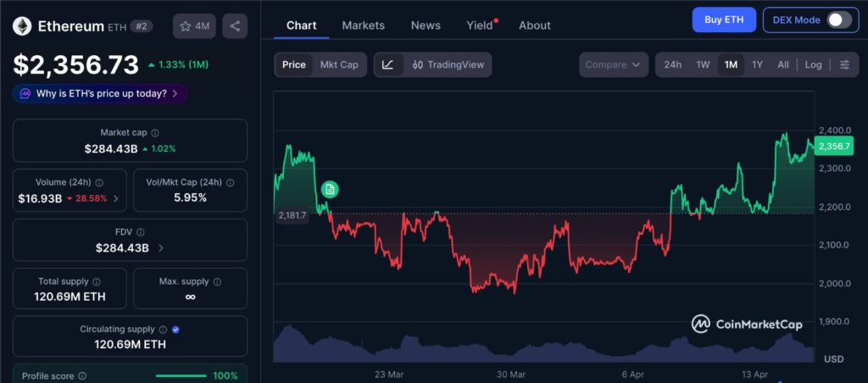Image resolution: width=868 pixels, height=383 pixels.
Task: Select Price chart view
Action: (x=294, y=64)
